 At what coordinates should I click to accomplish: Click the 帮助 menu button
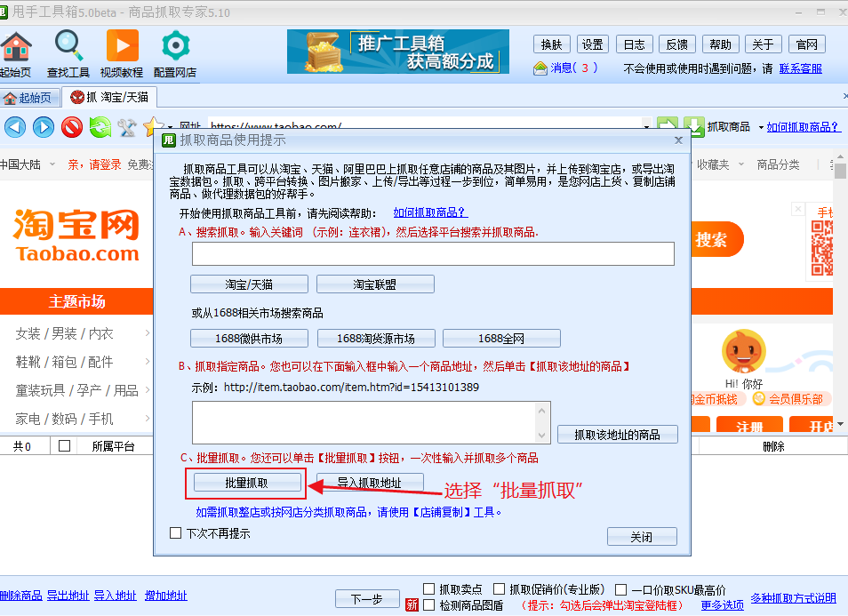[x=720, y=44]
